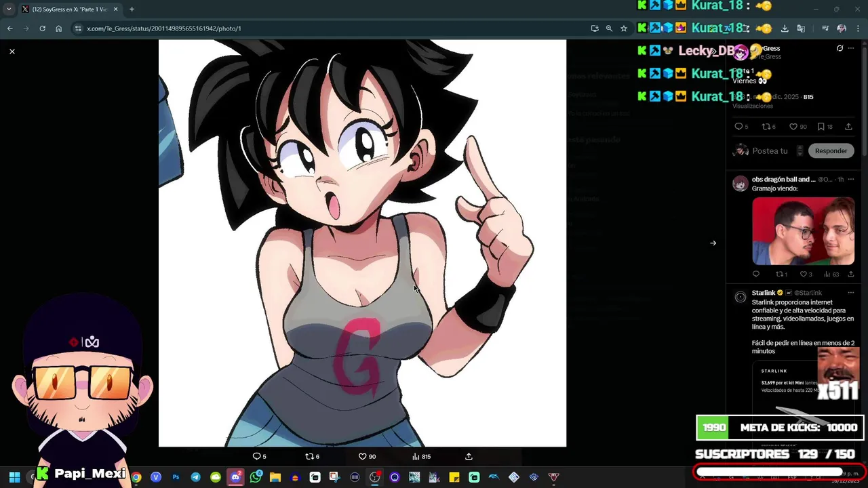868x488 pixels.
Task: Open the Grok icon on the post
Action: pos(840,48)
